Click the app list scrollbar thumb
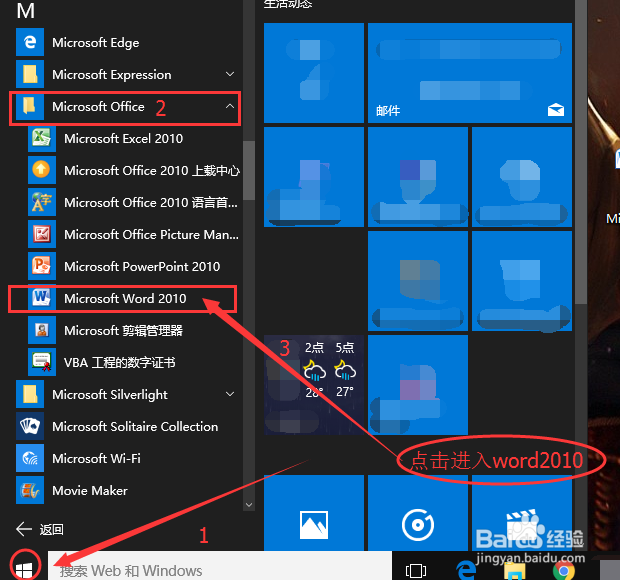The width and height of the screenshot is (620, 580). pyautogui.click(x=249, y=170)
